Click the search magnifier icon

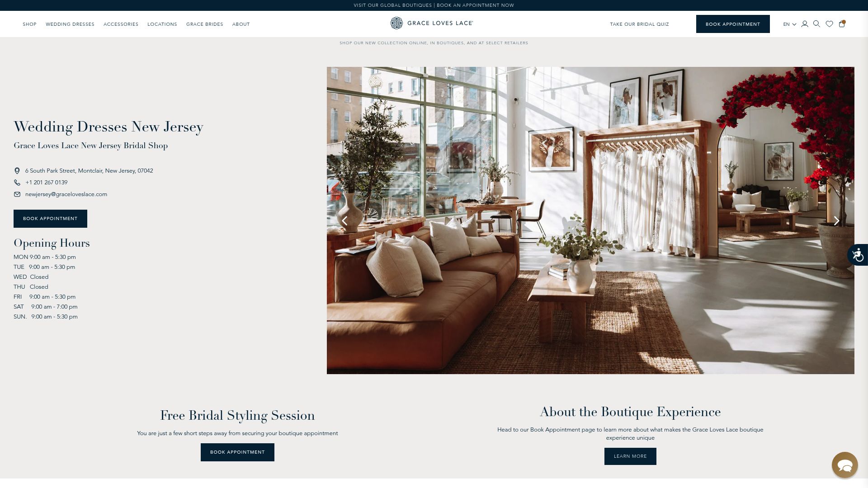[x=816, y=24]
